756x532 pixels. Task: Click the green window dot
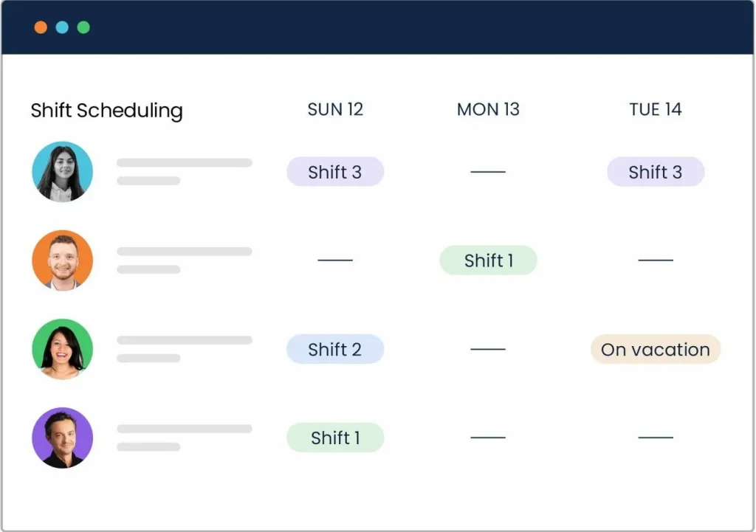(83, 27)
